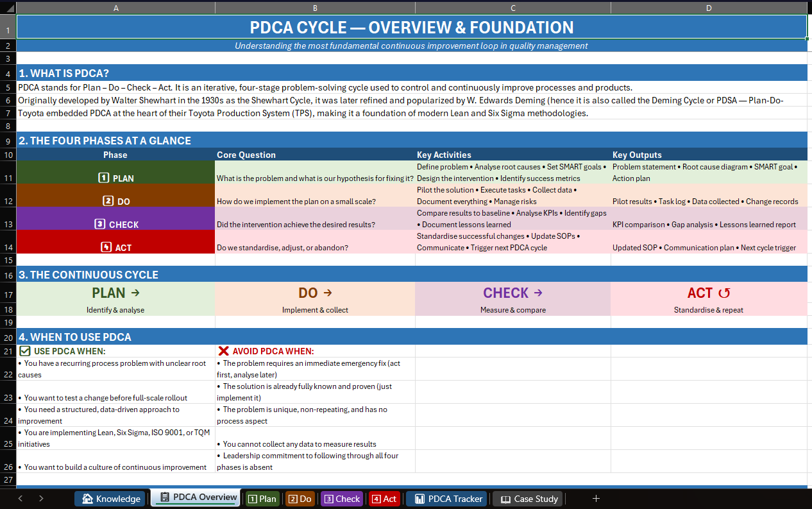This screenshot has width=812, height=509.
Task: Click the plus button to add a new sheet
Action: click(596, 498)
